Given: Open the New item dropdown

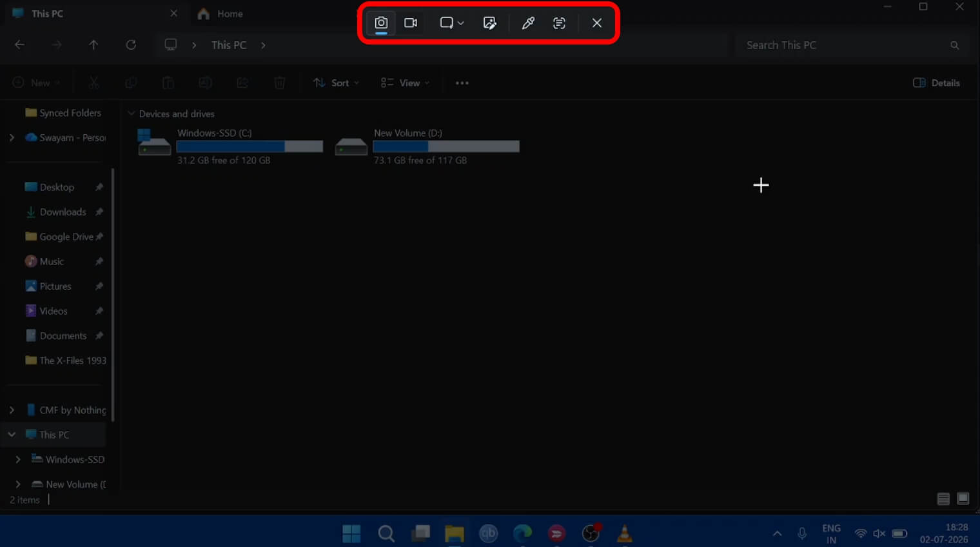Looking at the screenshot, I should [x=36, y=83].
